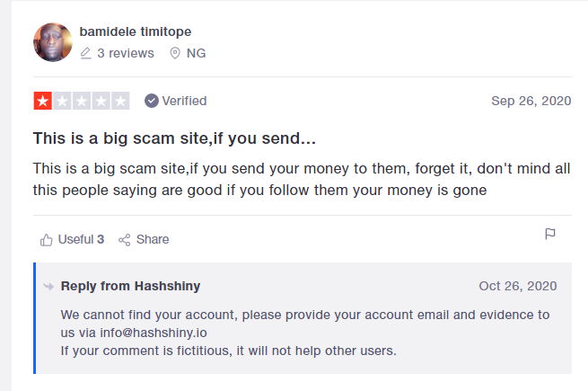The image size is (588, 391).
Task: Click the fifth grey rating star
Action: click(121, 101)
